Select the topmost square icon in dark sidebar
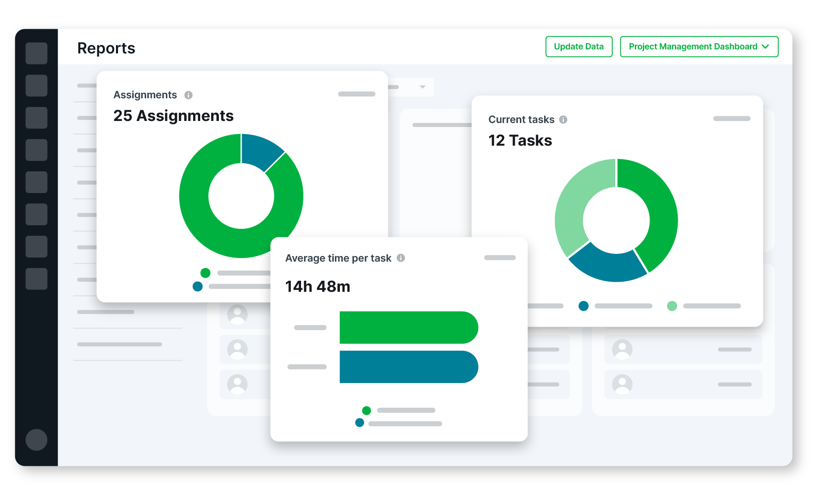The width and height of the screenshot is (825, 504). coord(36,53)
